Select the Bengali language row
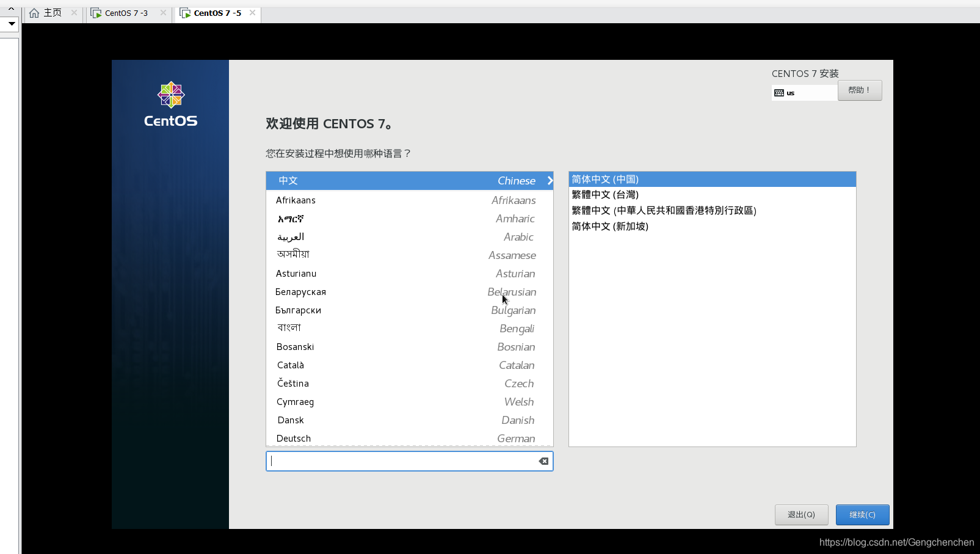The image size is (980, 554). tap(410, 329)
